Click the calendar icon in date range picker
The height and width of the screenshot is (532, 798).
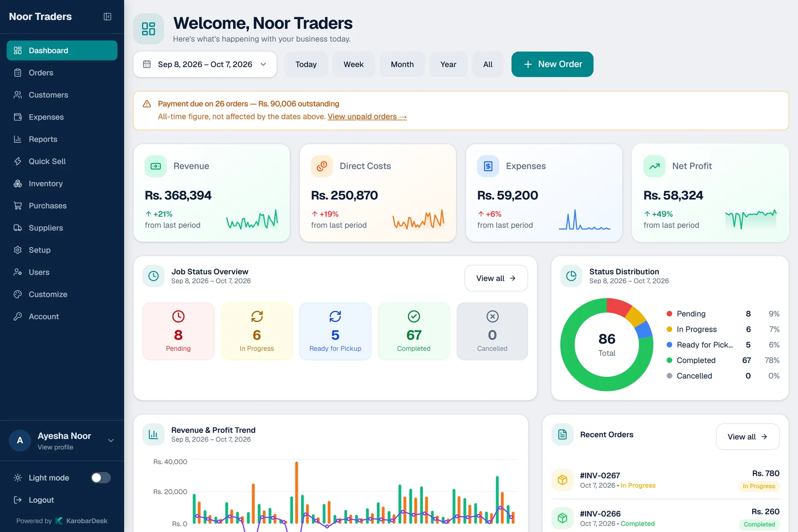coord(147,64)
